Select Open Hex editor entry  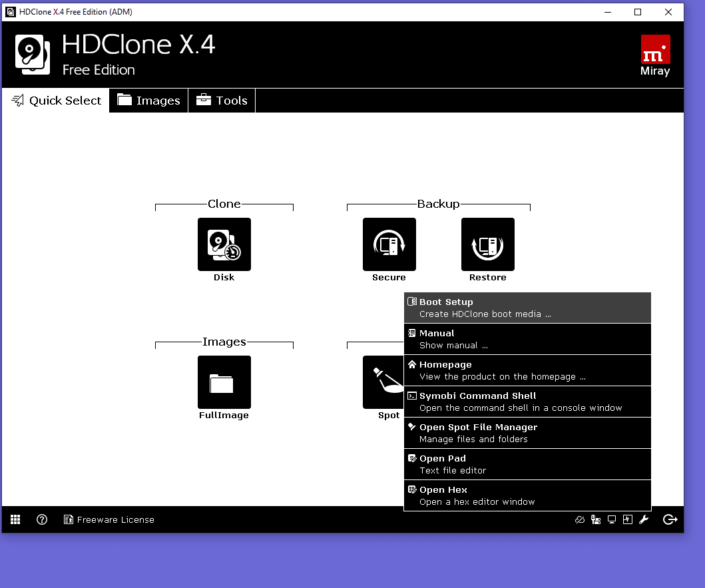[x=527, y=495]
